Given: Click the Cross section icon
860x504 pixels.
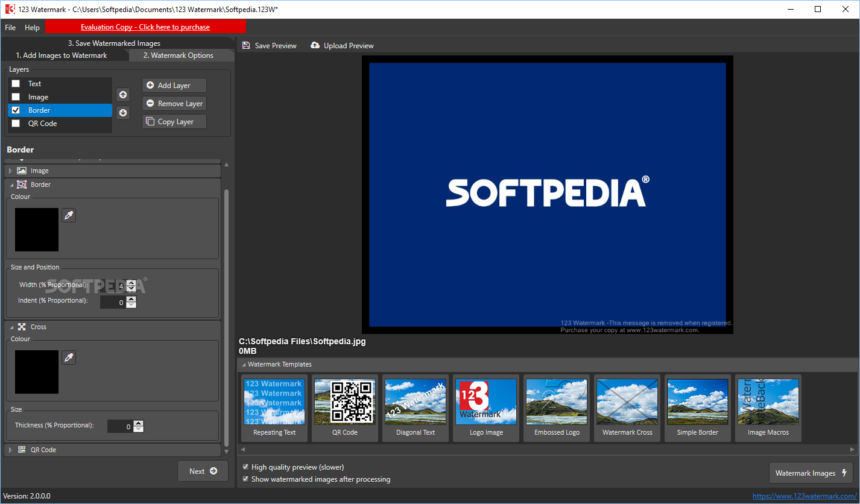Looking at the screenshot, I should [x=22, y=327].
